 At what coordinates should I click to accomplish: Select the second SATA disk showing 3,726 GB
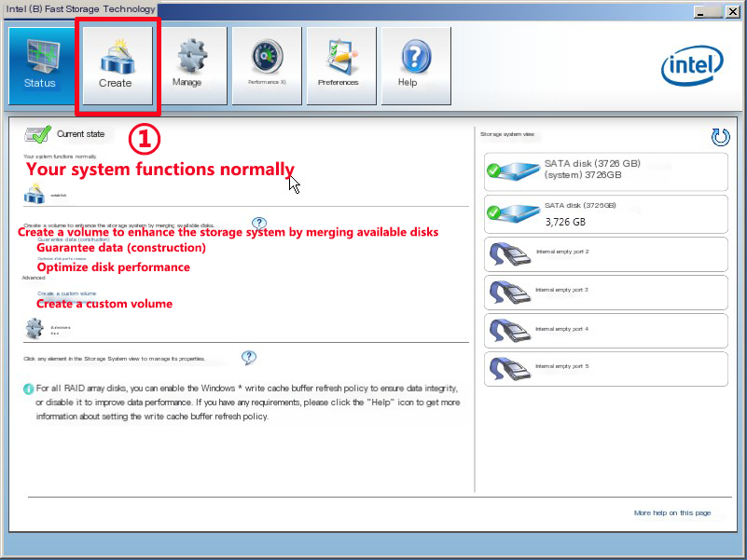click(605, 213)
